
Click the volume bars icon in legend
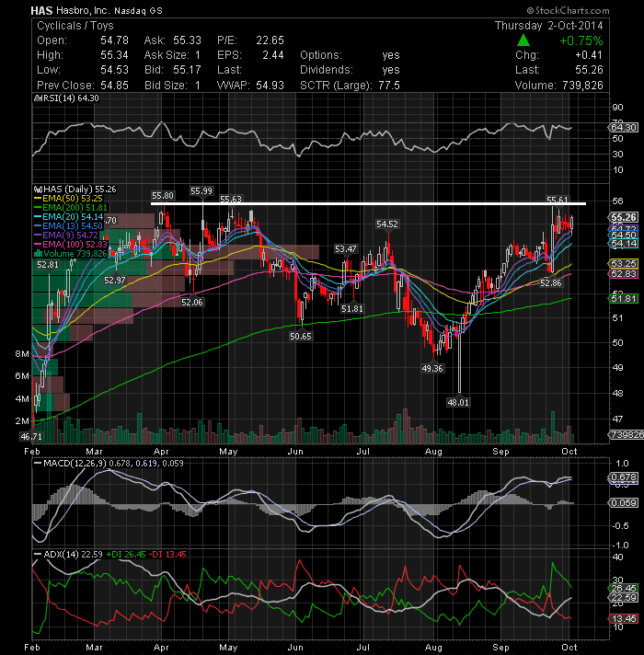tap(38, 253)
